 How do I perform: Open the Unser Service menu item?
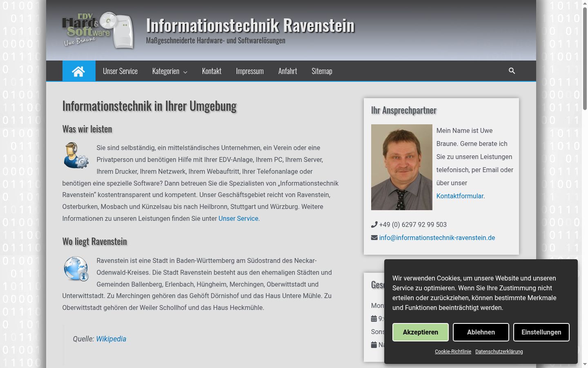coord(120,71)
